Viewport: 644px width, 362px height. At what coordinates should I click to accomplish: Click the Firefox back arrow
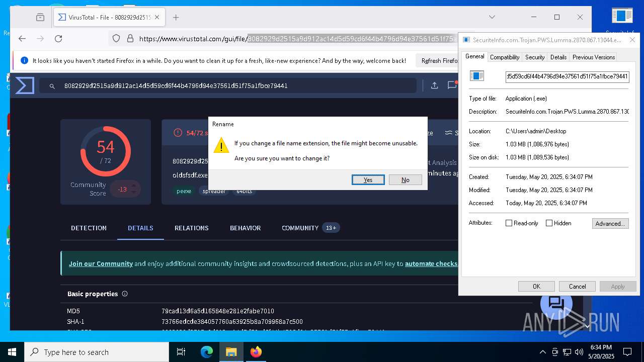point(22,39)
